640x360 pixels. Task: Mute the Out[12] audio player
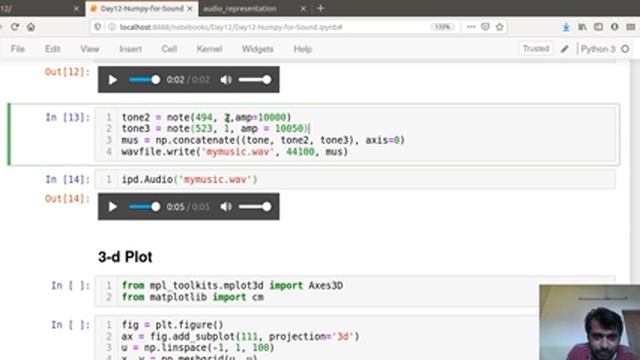click(226, 80)
